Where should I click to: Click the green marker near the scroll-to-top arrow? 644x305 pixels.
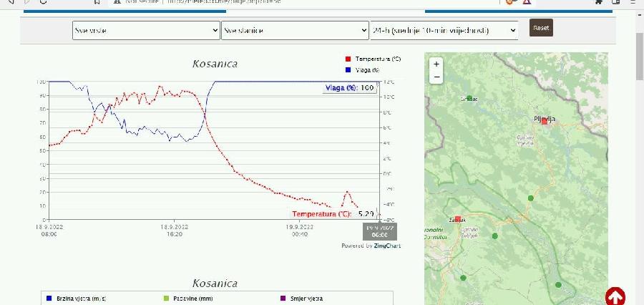(558, 285)
